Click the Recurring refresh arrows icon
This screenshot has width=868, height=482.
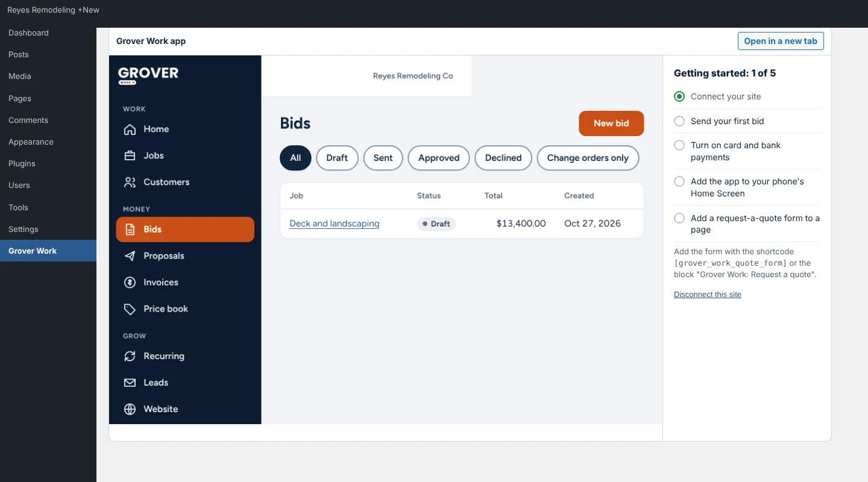(x=130, y=356)
